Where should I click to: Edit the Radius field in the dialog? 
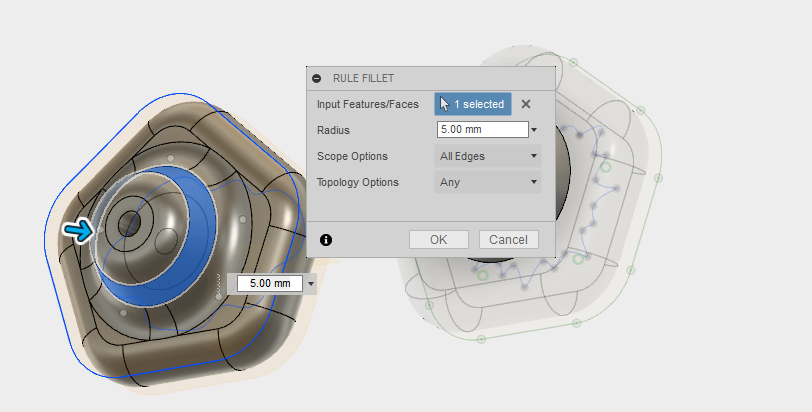(x=483, y=129)
